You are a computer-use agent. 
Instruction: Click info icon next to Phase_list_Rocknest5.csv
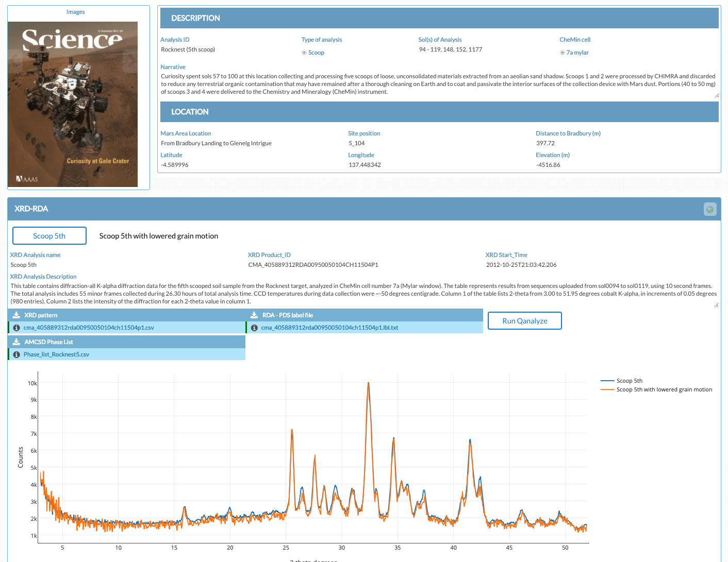(16, 354)
